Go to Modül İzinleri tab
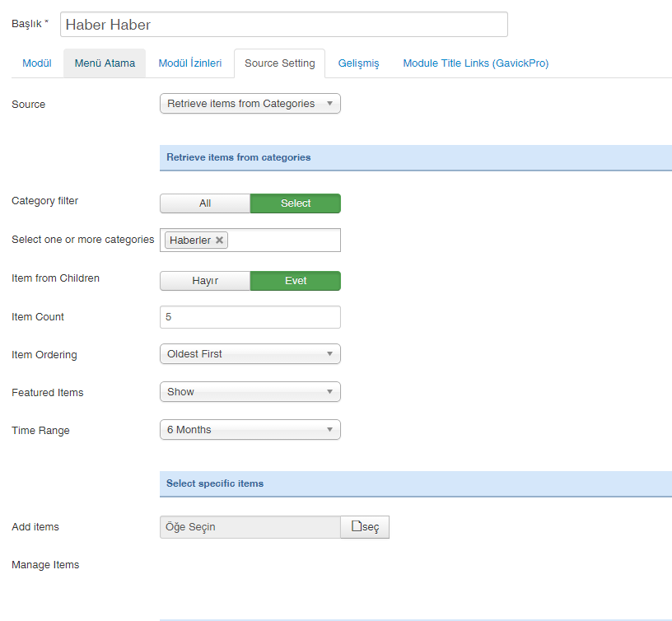The width and height of the screenshot is (672, 621). [190, 63]
